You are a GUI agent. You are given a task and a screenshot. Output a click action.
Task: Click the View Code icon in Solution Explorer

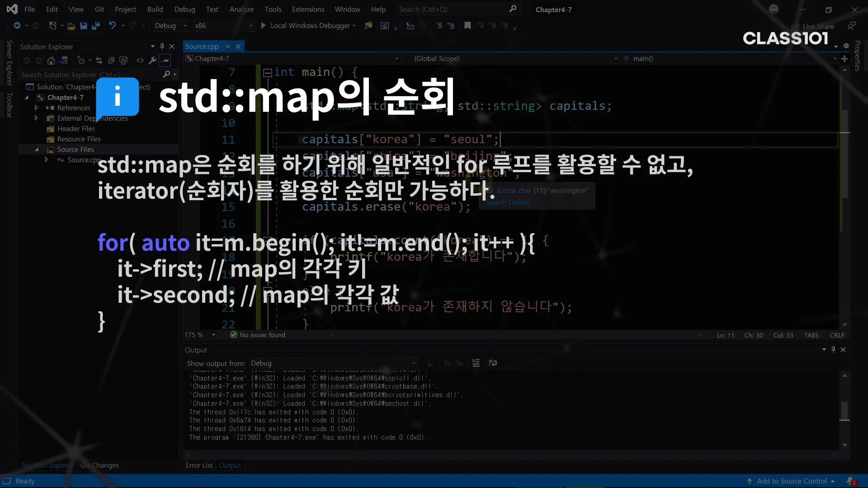[x=140, y=61]
